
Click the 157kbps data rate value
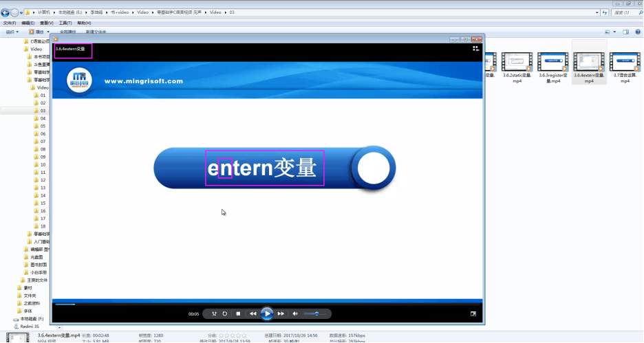[x=357, y=335]
